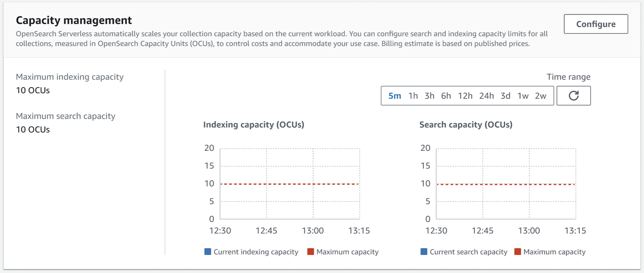Toggle the Current search capacity legend label

pyautogui.click(x=468, y=252)
